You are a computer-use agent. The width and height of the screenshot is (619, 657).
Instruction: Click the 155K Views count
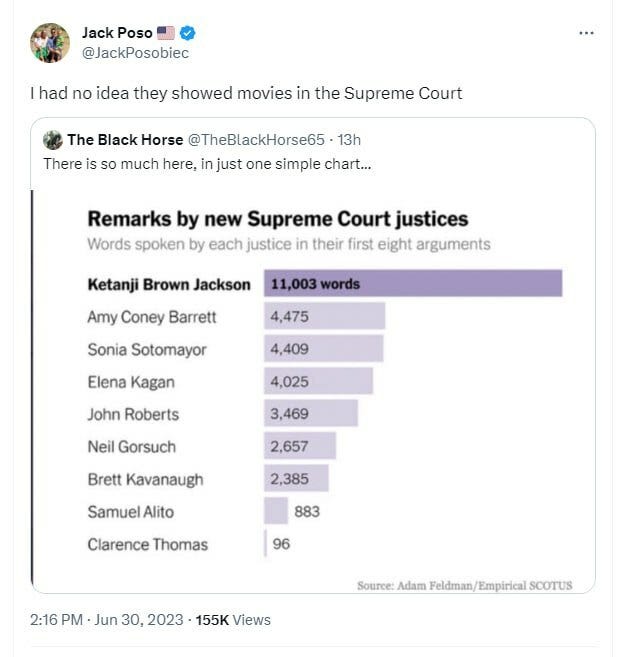pos(233,620)
